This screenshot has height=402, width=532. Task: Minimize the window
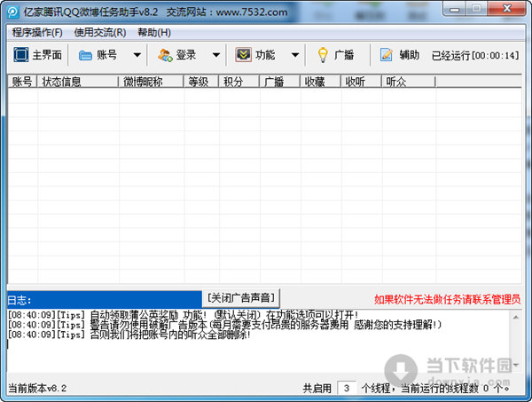pyautogui.click(x=455, y=9)
